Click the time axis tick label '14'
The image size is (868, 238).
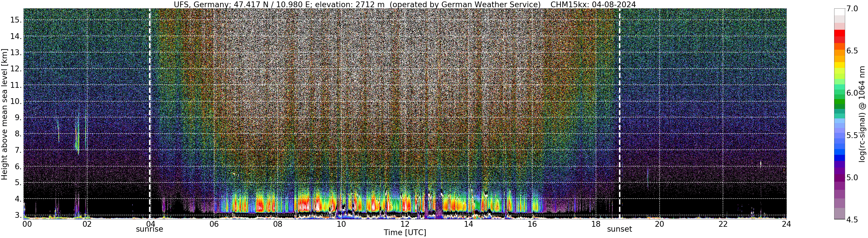click(468, 224)
